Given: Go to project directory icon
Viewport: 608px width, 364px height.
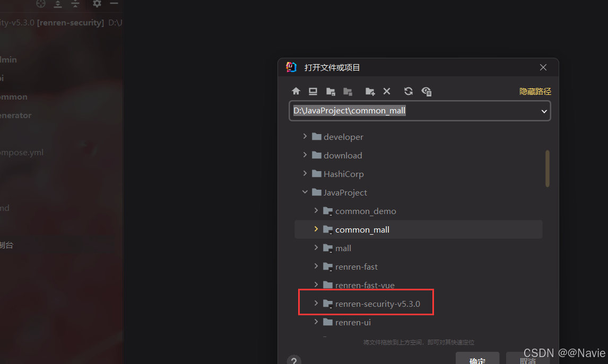Looking at the screenshot, I should click(x=331, y=91).
